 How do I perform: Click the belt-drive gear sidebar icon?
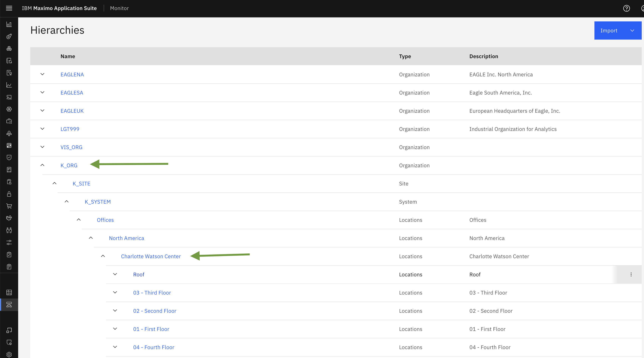[9, 37]
